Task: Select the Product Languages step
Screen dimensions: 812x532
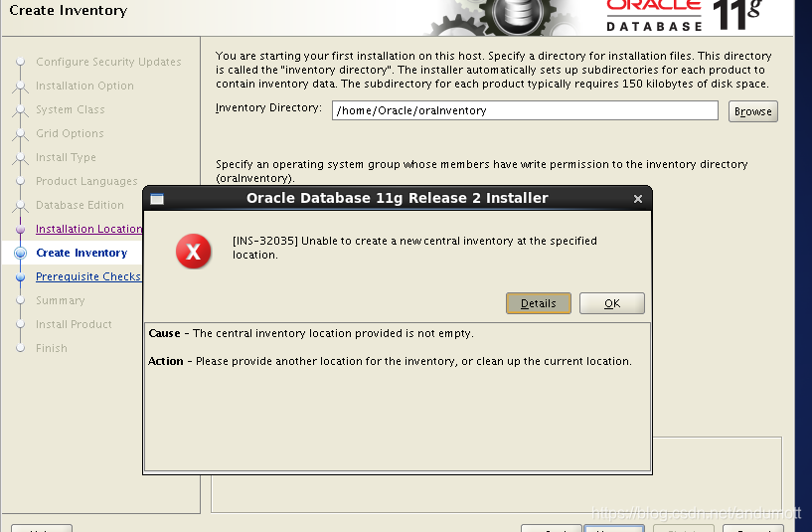Action: pos(86,181)
